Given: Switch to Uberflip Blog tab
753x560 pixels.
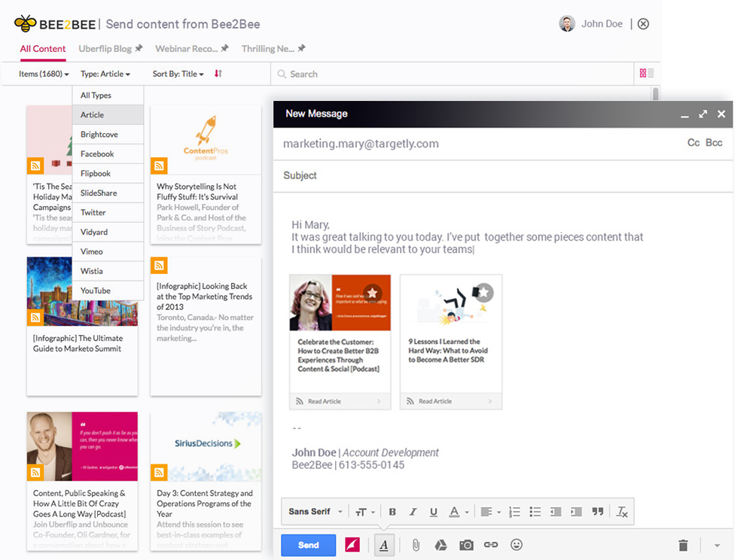Looking at the screenshot, I should pos(111,48).
